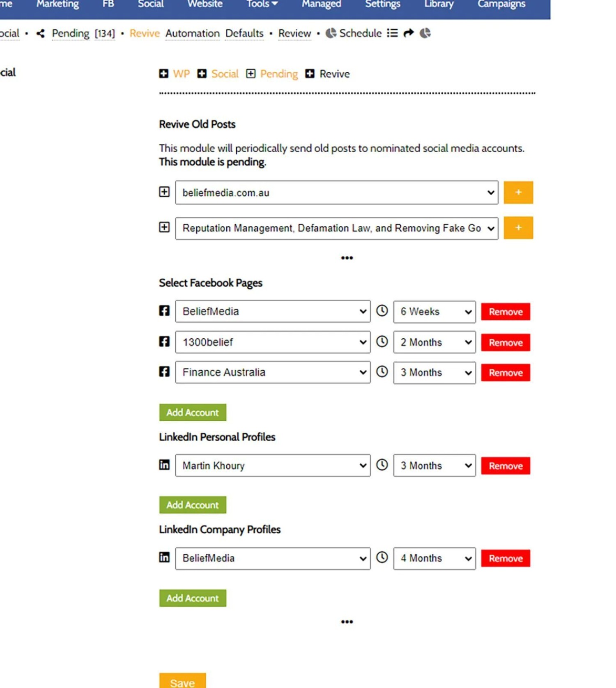Click the share icon beside Pending
This screenshot has width=616, height=688.
pos(40,33)
